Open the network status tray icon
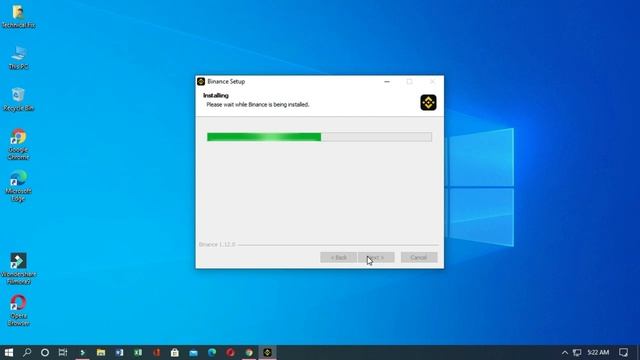The width and height of the screenshot is (640, 360). (x=577, y=352)
